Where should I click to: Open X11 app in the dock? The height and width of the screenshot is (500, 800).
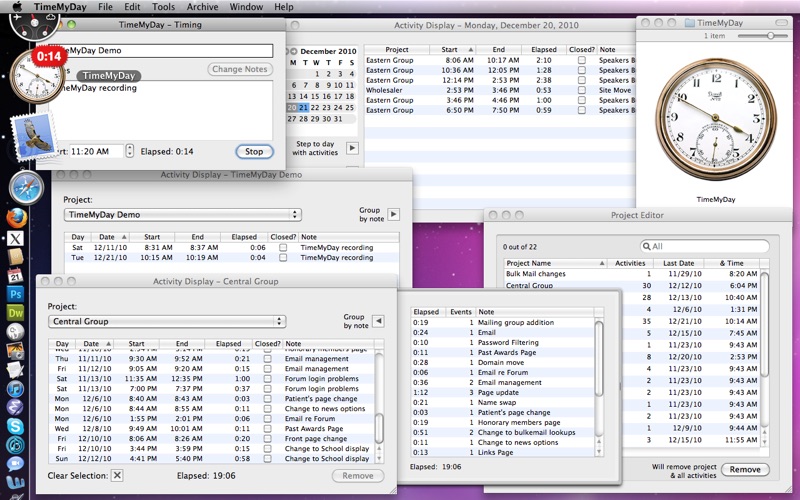pyautogui.click(x=15, y=238)
